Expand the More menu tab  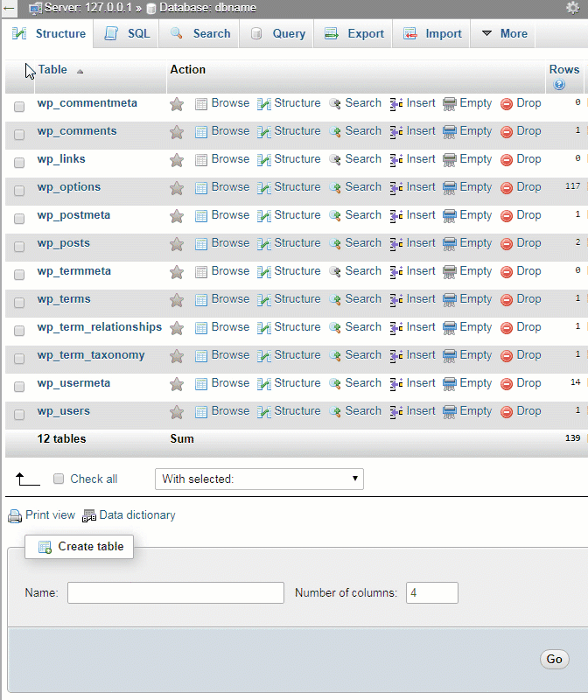(x=505, y=33)
